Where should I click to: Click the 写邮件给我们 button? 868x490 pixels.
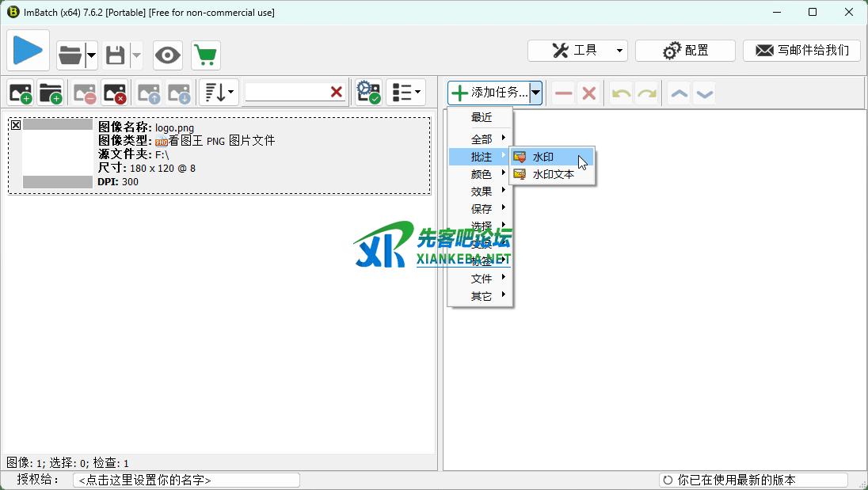801,51
